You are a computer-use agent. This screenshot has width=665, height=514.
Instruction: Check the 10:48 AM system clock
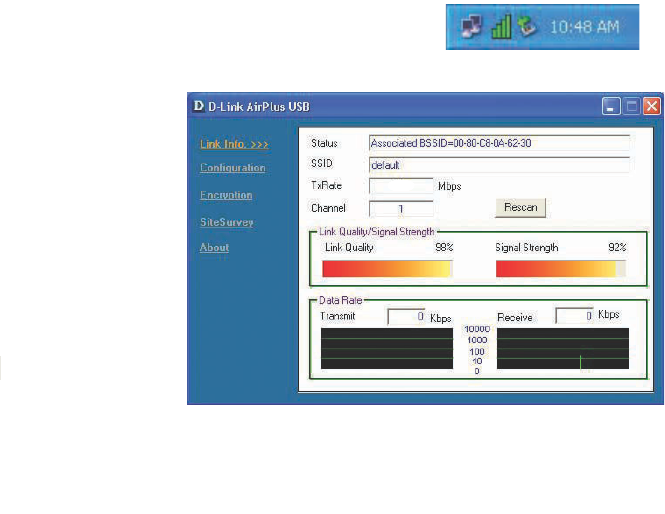point(584,27)
